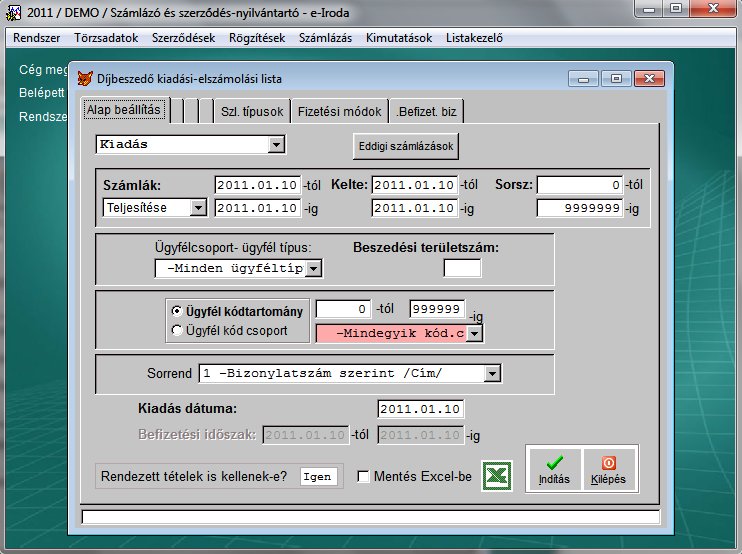Open the Kiadás type dropdown
The image size is (742, 554).
pos(276,146)
